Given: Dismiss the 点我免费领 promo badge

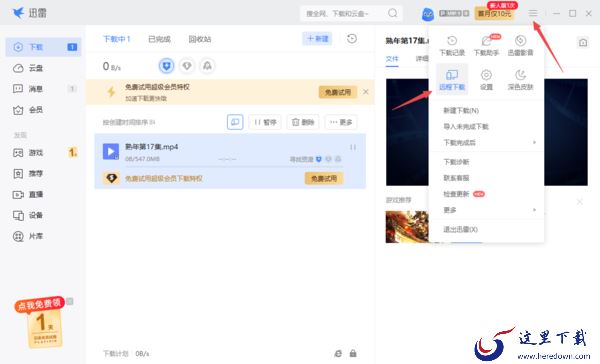Looking at the screenshot, I should [69, 302].
